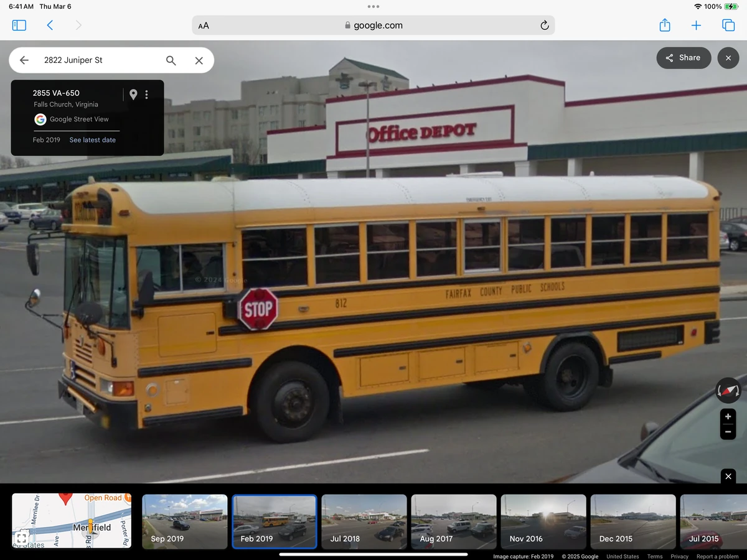
Task: Click the magnifying glass search icon
Action: pyautogui.click(x=171, y=60)
